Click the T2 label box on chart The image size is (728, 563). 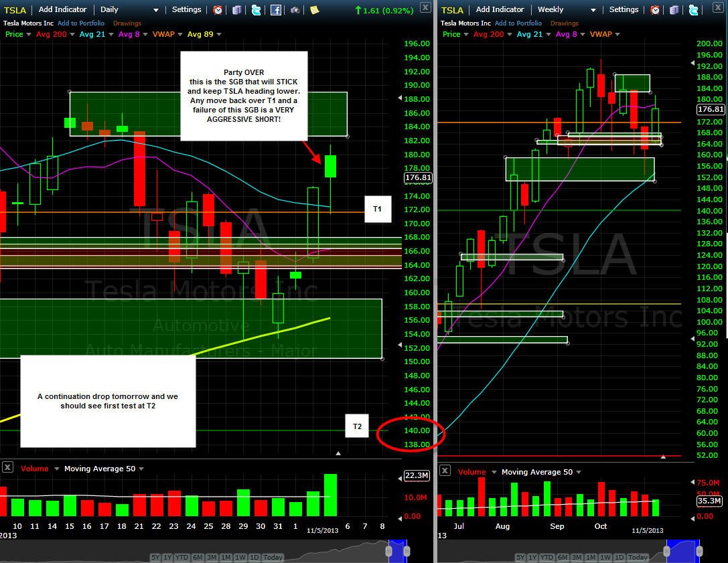357,426
